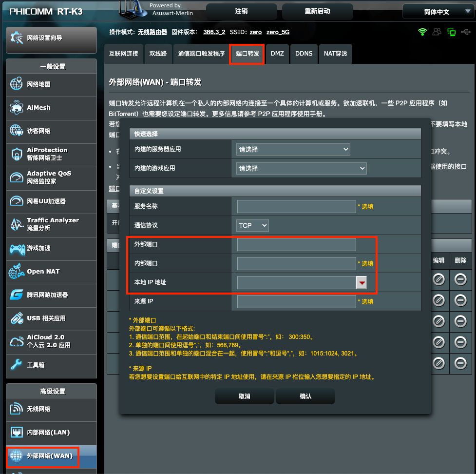Click the USB status icon

466,32
